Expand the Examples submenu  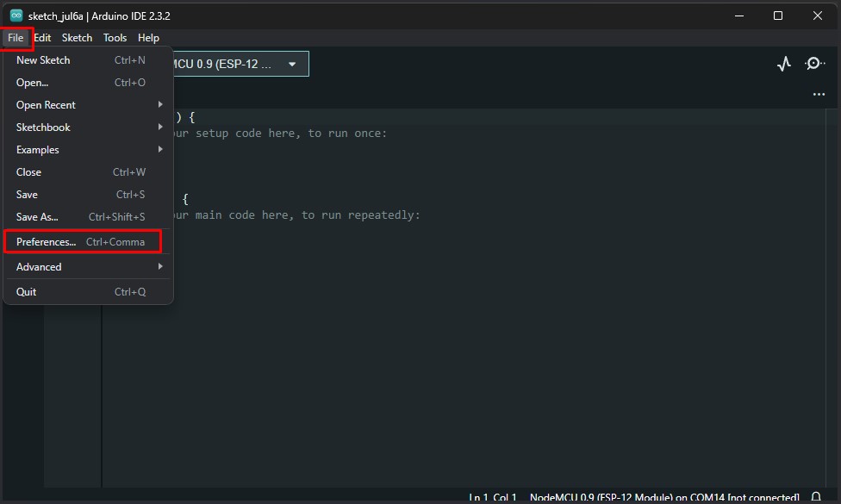click(37, 149)
